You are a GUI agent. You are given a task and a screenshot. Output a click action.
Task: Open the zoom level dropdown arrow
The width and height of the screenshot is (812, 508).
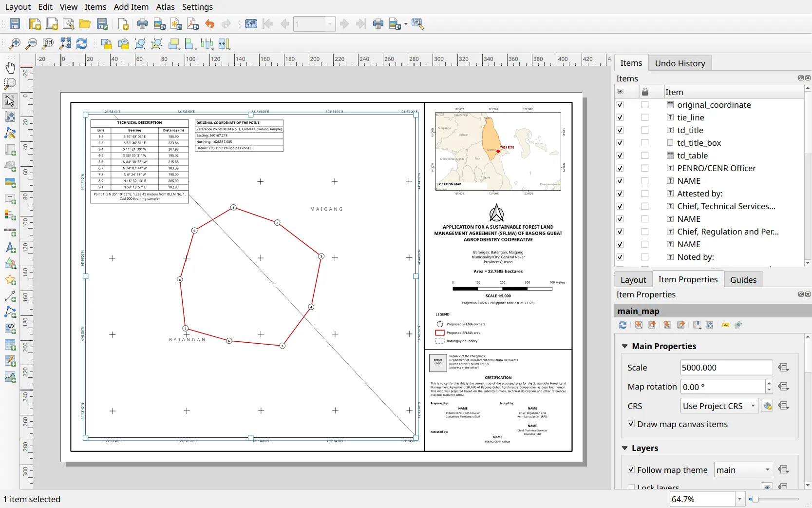[x=740, y=499]
